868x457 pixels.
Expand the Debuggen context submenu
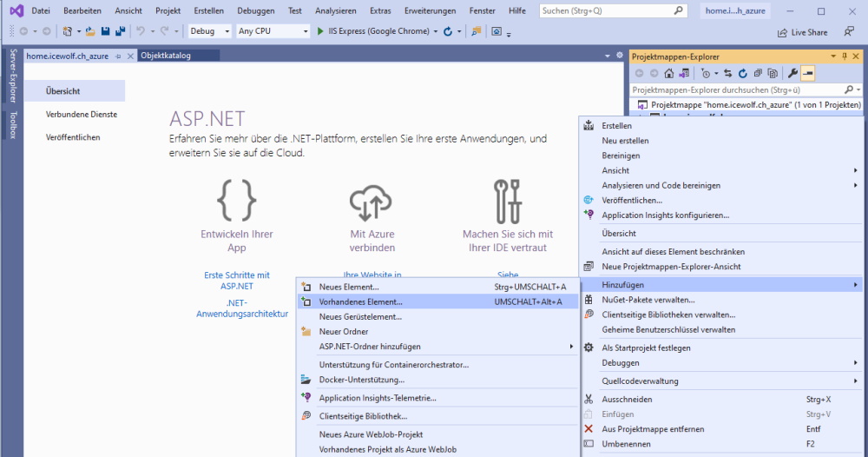pos(855,363)
